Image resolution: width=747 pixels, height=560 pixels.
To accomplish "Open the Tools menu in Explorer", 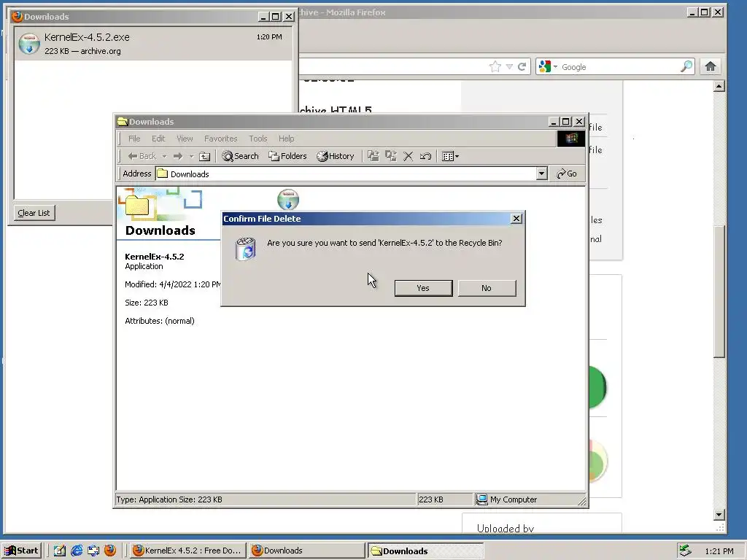I will pos(258,139).
